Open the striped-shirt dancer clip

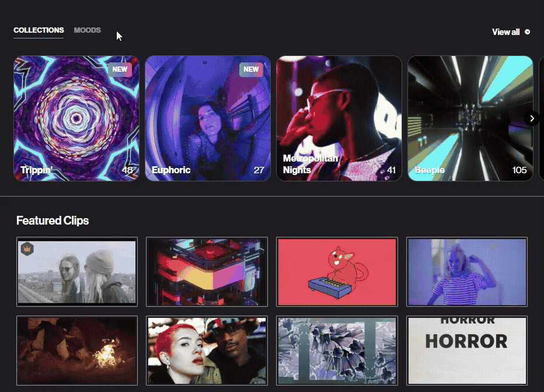467,271
